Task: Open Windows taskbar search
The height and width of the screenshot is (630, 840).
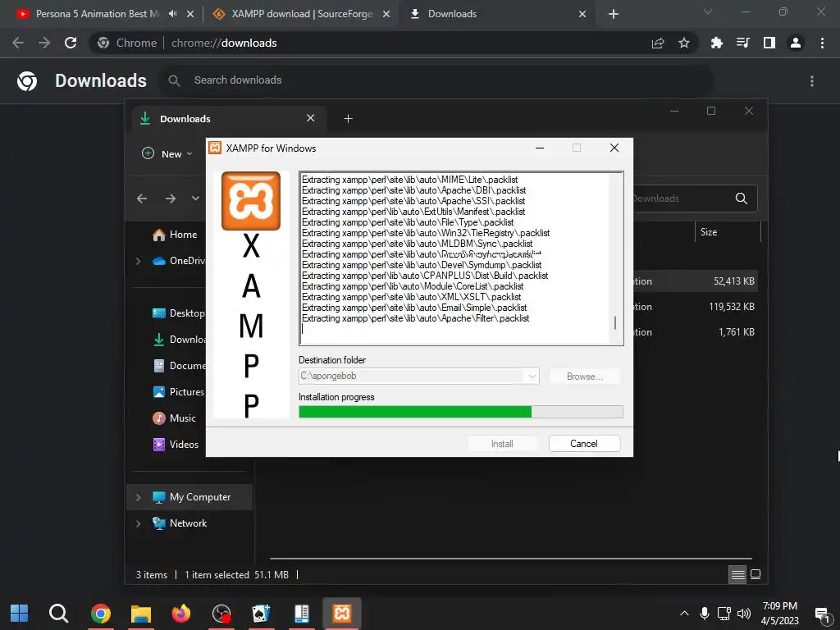Action: pyautogui.click(x=58, y=614)
